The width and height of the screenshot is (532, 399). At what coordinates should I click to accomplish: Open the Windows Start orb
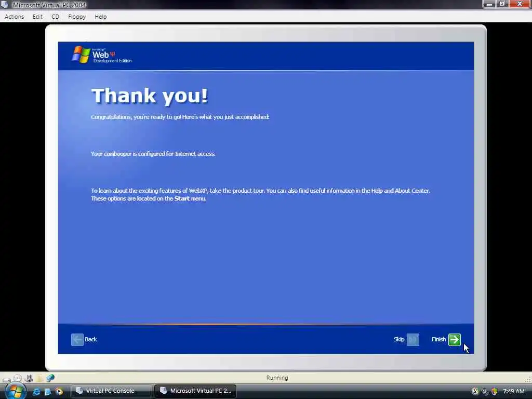[15, 391]
